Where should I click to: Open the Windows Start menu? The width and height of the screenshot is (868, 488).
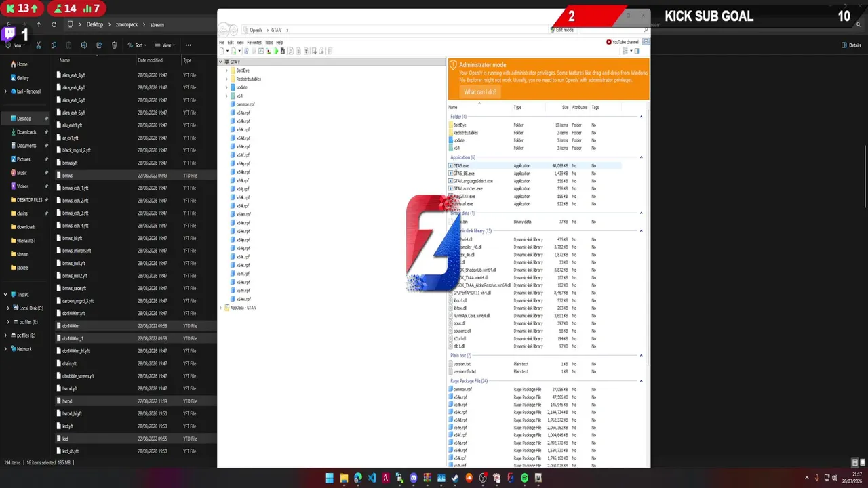click(x=330, y=478)
